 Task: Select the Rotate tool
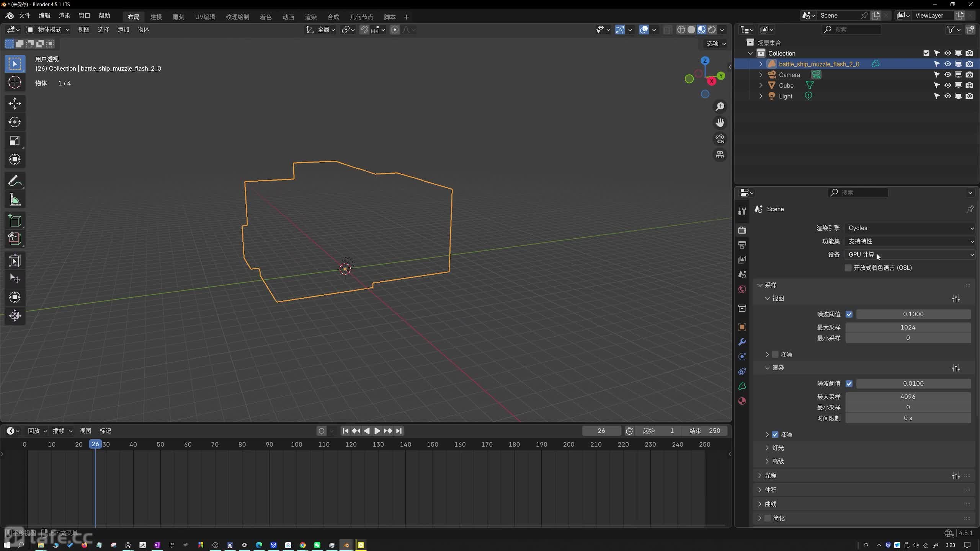pyautogui.click(x=15, y=122)
